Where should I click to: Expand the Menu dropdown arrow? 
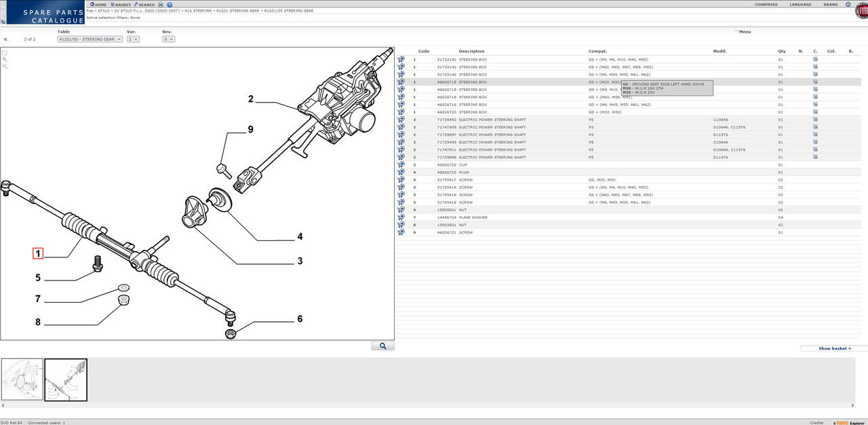coord(736,31)
